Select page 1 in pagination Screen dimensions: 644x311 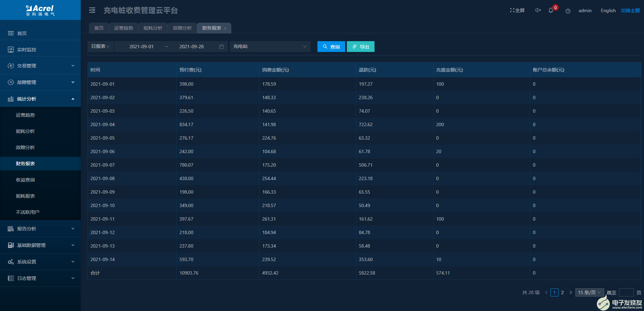(554, 292)
